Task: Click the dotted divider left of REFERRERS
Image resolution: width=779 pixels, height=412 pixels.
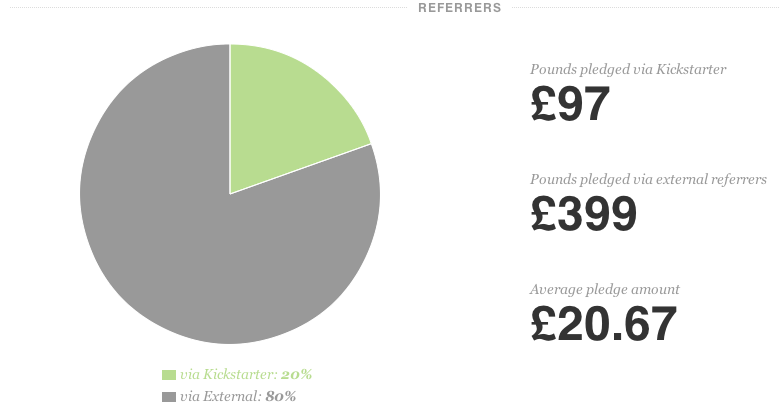Action: [209, 7]
